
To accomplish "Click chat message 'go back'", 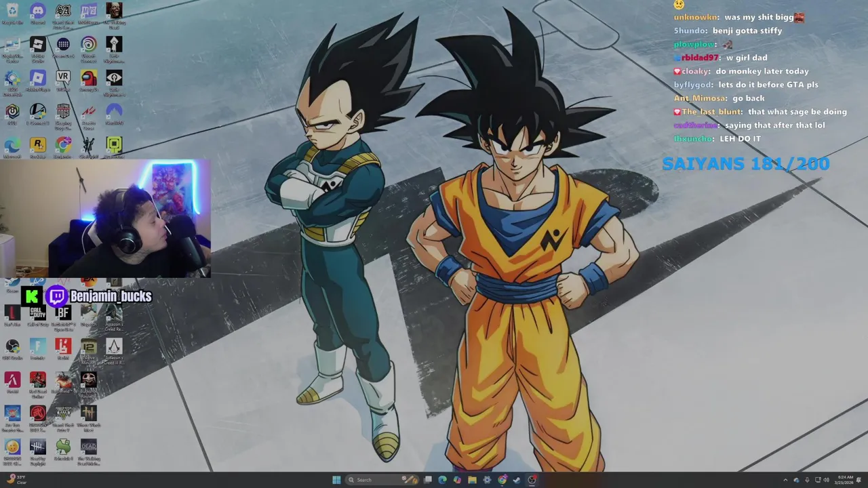I will (x=748, y=98).
